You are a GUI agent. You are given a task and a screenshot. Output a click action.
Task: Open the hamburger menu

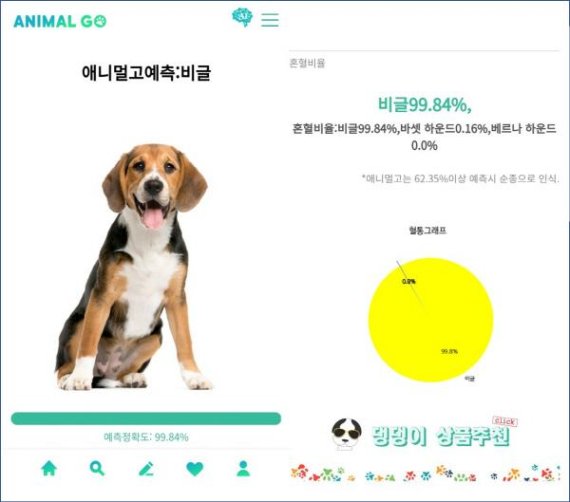click(x=270, y=20)
